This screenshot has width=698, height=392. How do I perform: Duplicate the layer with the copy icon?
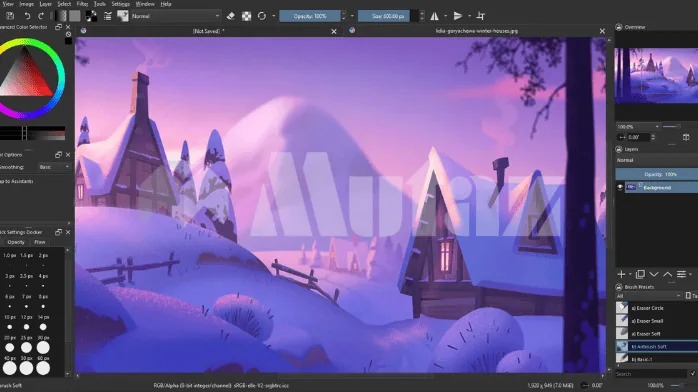pyautogui.click(x=640, y=274)
